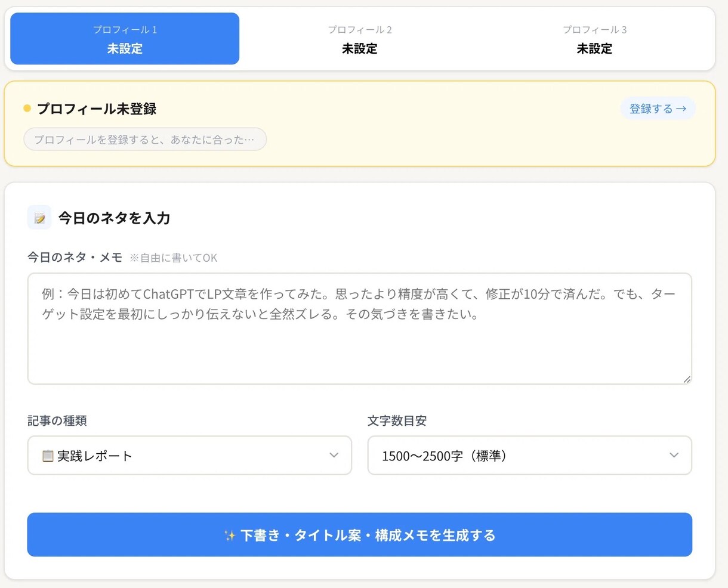The image size is (728, 588).
Task: Open the 文字数目安 dropdown
Action: tap(529, 456)
